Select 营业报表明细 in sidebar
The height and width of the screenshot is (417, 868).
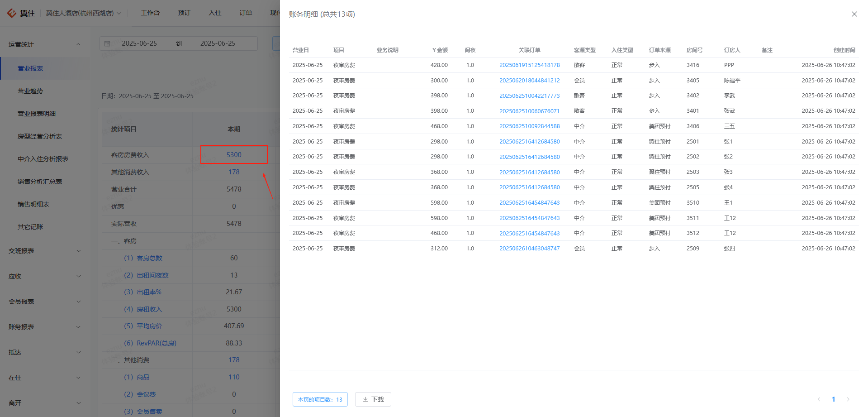(x=44, y=114)
